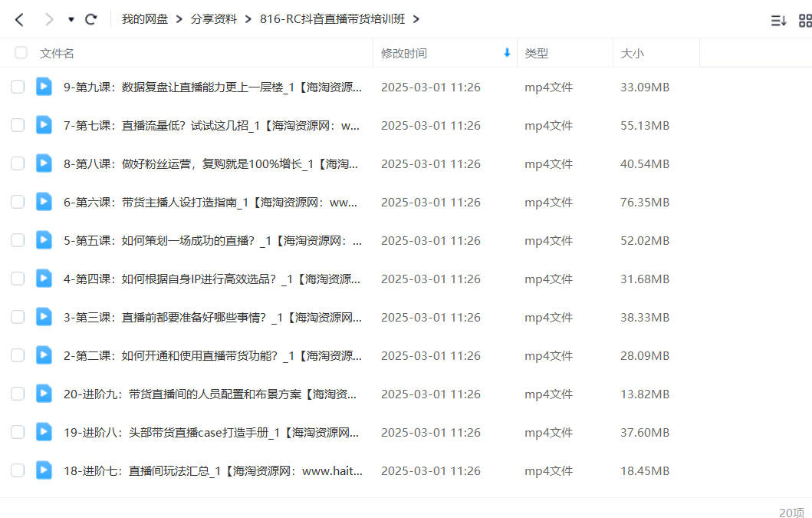
Task: Open 816-RC抖音直播带货培训班 breadcrumb
Action: (332, 19)
